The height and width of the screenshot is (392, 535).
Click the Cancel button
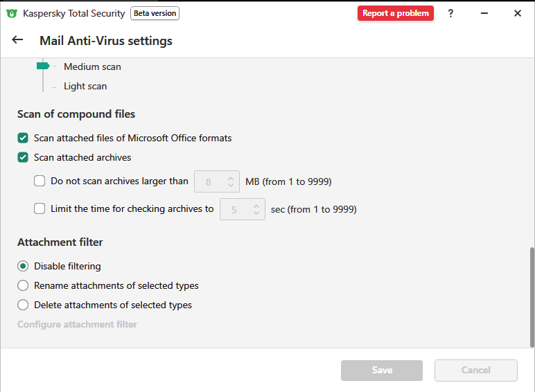475,371
